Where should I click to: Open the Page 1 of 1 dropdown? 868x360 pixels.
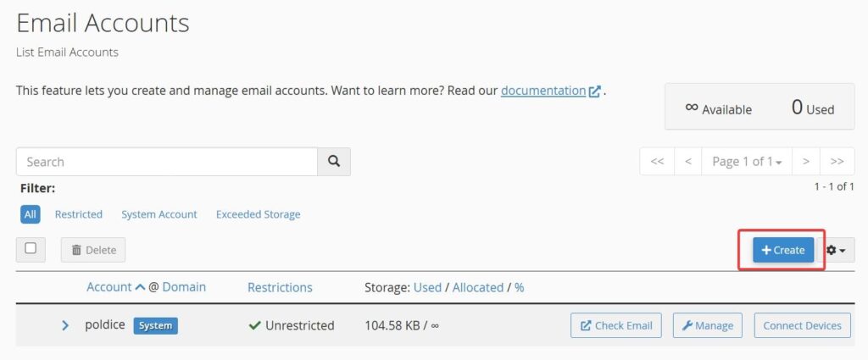tap(745, 161)
